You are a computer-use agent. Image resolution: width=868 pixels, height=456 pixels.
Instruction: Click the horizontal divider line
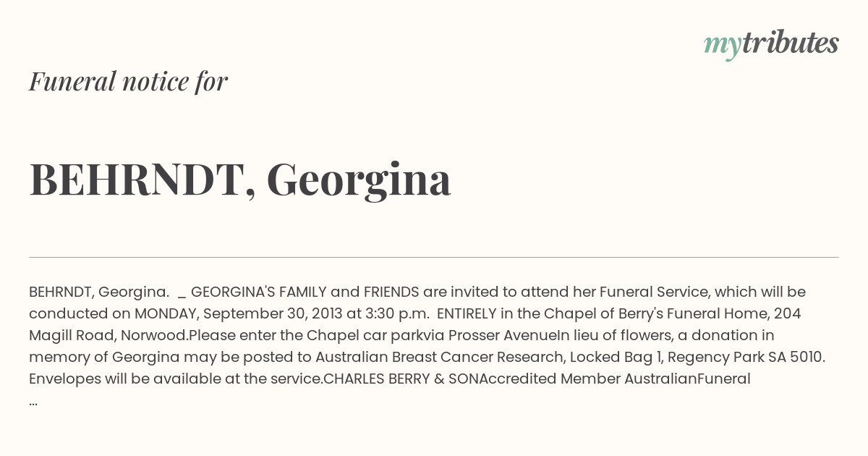pos(434,257)
